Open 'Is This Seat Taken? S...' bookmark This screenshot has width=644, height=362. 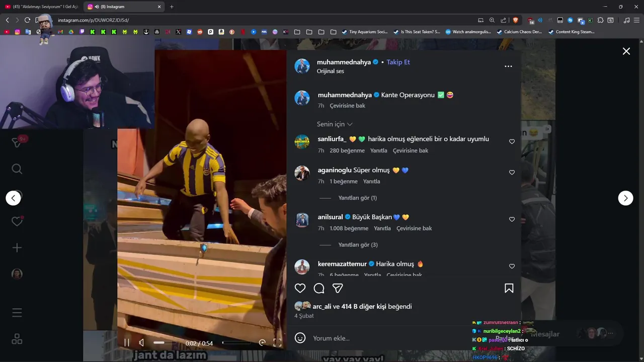[417, 32]
